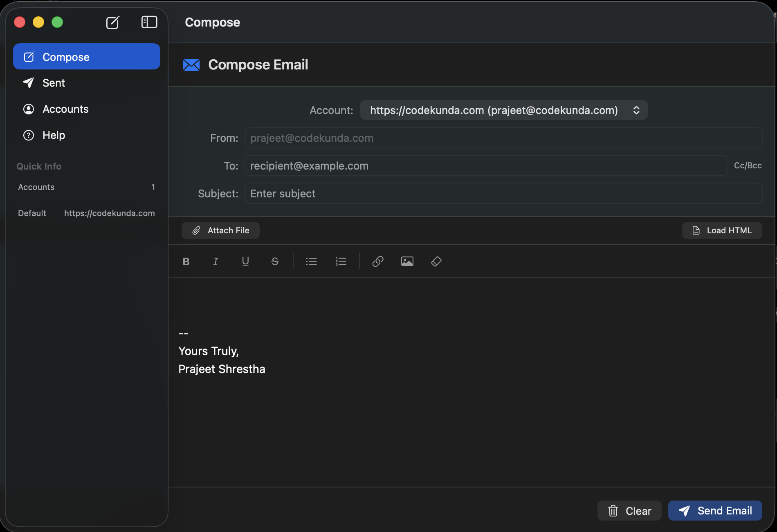Screen dimensions: 777x532
Task: Clear the email draft
Action: (x=629, y=510)
